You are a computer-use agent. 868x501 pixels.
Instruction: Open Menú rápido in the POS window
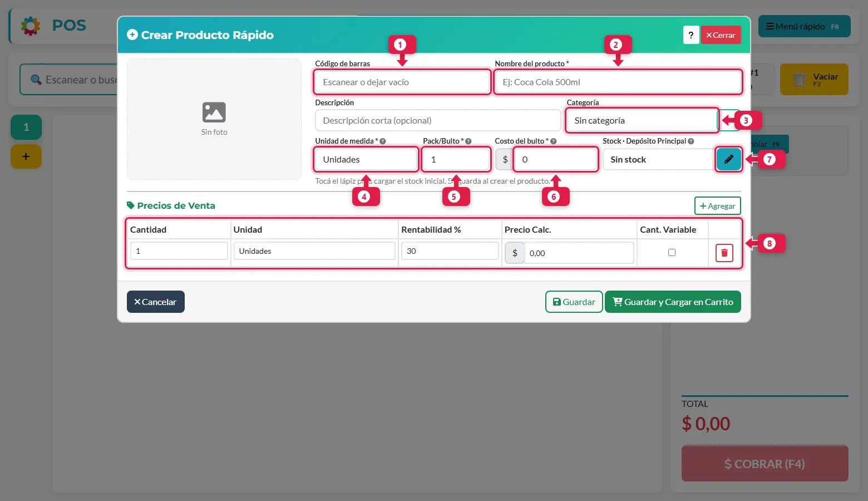tap(804, 27)
